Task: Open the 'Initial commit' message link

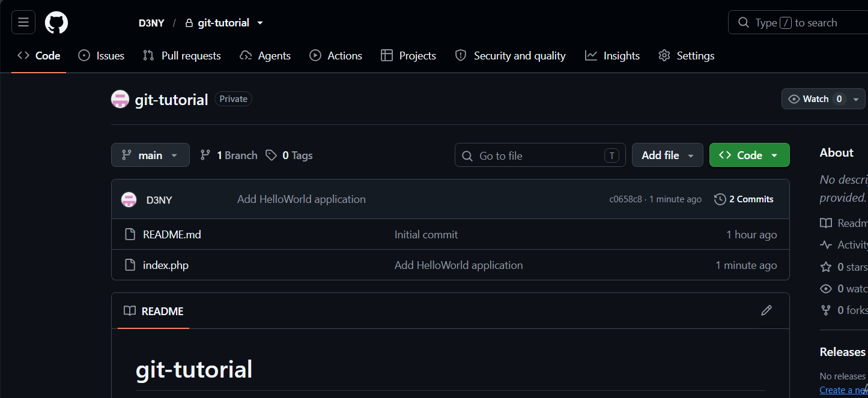Action: tap(426, 235)
